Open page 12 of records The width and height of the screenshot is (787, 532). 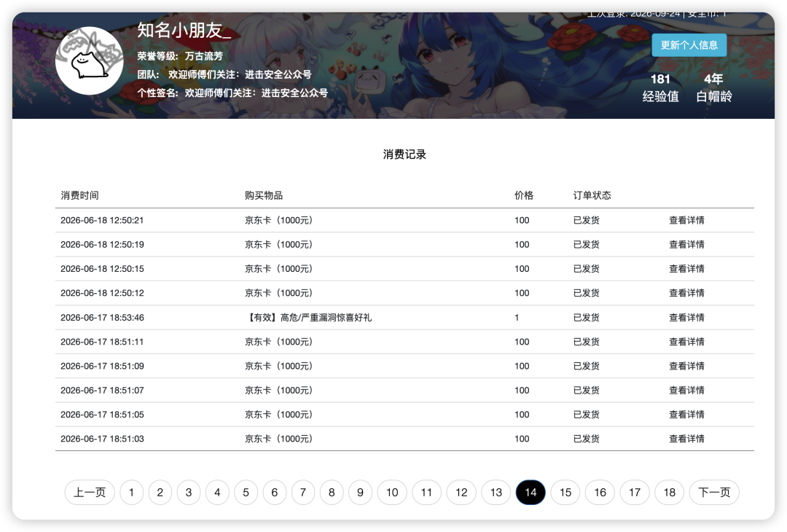tap(462, 493)
